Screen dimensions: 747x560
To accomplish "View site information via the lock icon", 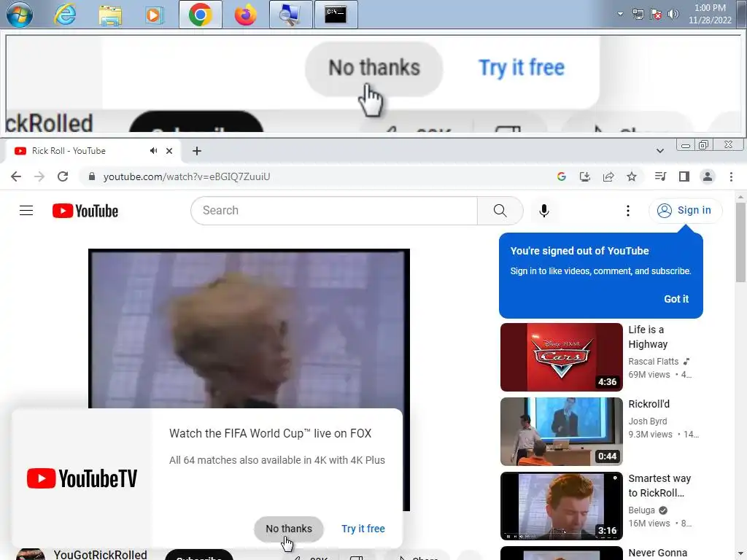I will 92,176.
